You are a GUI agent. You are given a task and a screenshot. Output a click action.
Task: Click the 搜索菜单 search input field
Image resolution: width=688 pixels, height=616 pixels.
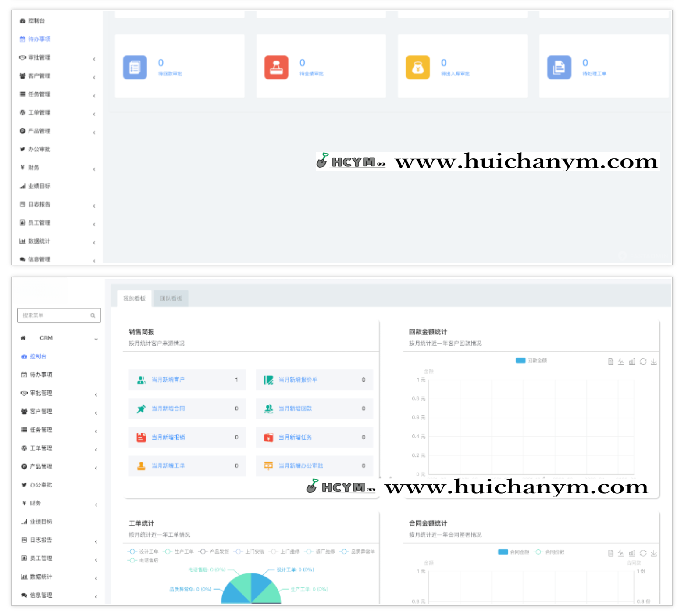[59, 315]
